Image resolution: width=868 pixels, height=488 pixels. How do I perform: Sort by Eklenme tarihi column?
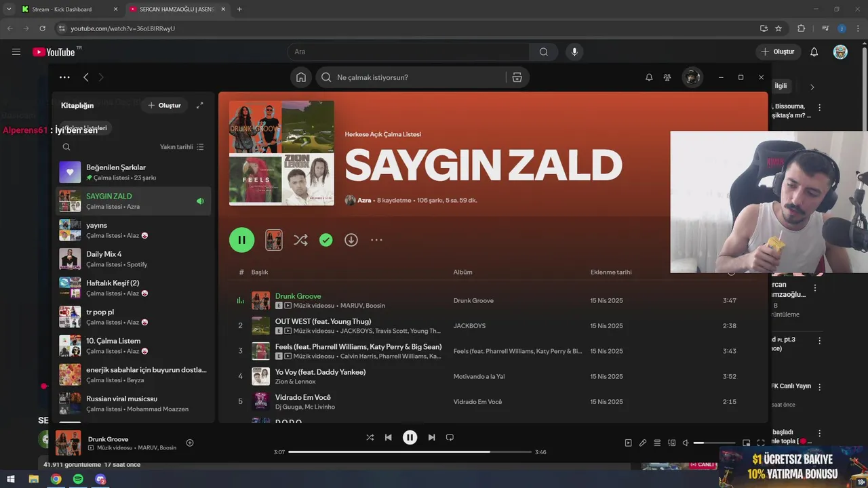coord(611,272)
